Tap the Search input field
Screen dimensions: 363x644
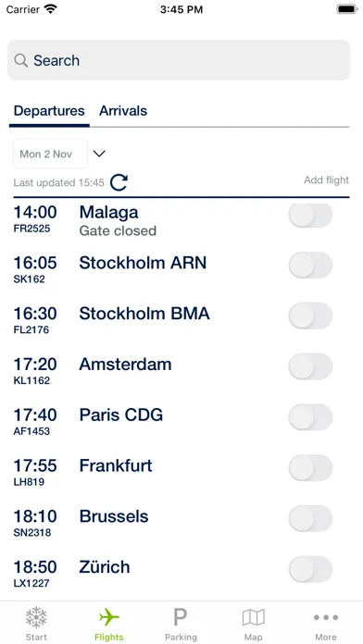(x=179, y=60)
